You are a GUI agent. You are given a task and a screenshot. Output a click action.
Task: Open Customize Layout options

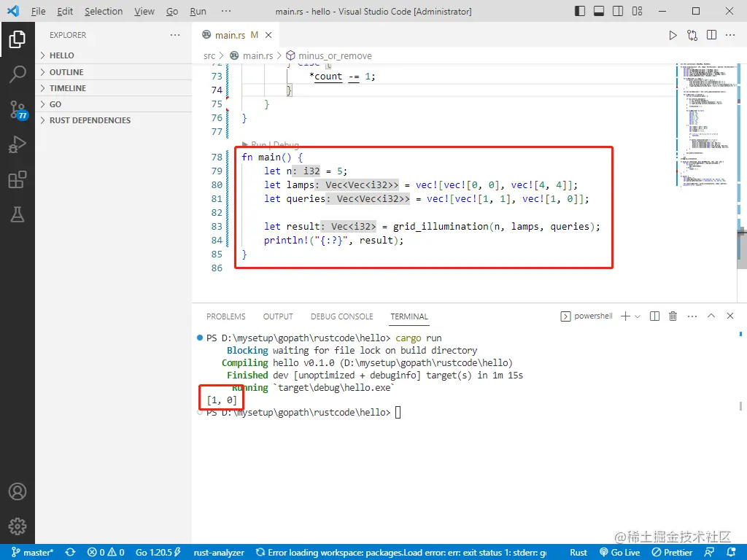click(x=637, y=11)
